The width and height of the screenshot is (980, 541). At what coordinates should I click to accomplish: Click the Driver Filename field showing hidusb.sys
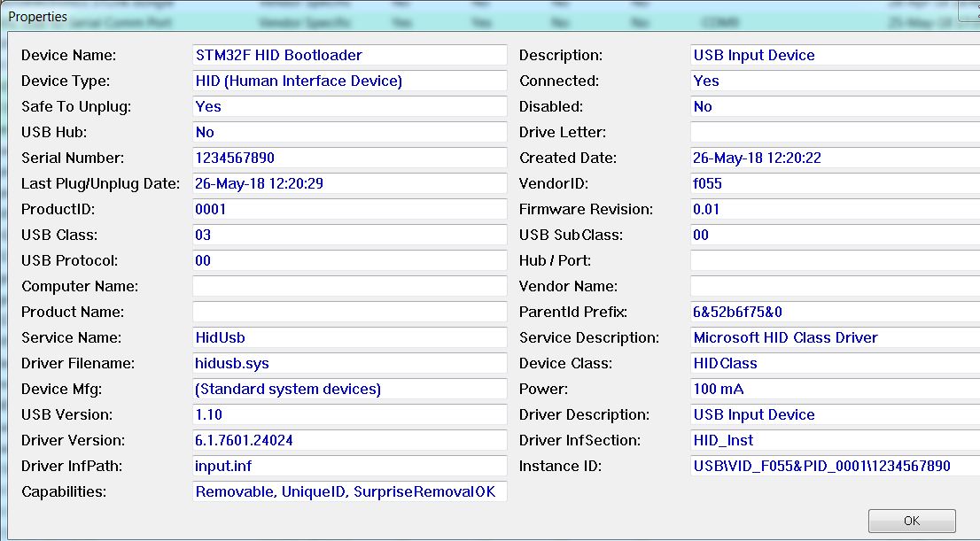pyautogui.click(x=348, y=363)
